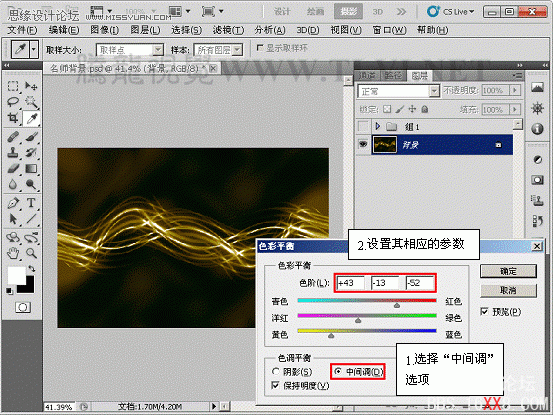Expand the 组 1 layer group

coord(378,126)
